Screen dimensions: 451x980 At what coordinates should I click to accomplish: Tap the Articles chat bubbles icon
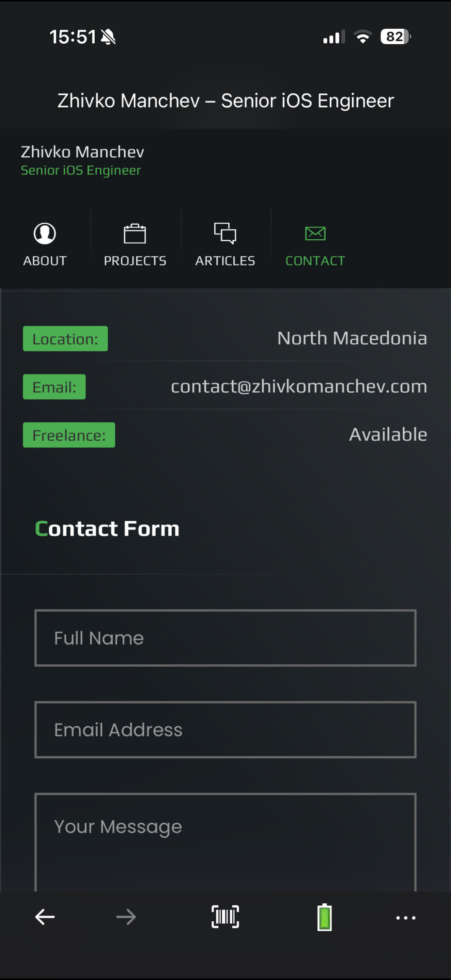click(x=225, y=233)
